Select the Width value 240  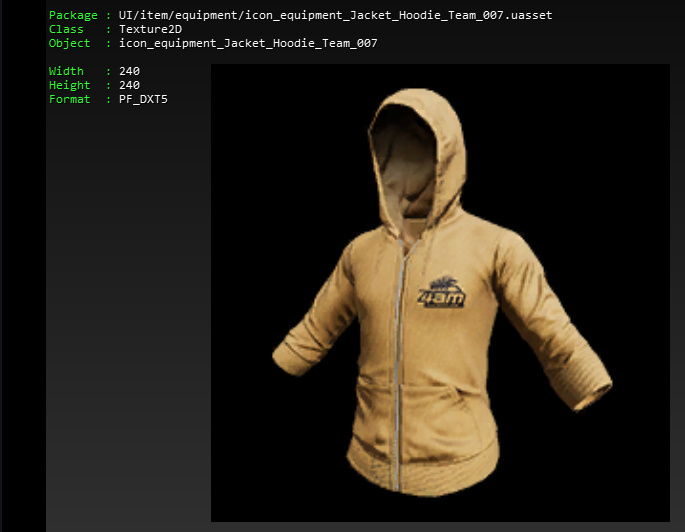click(129, 72)
